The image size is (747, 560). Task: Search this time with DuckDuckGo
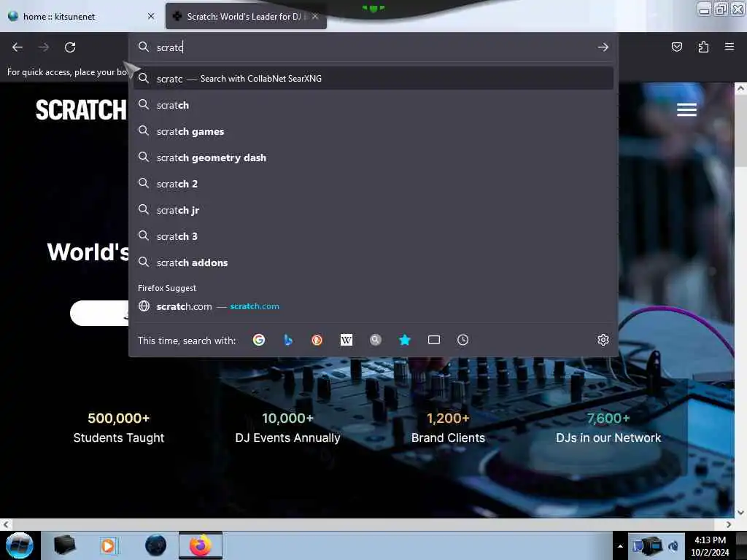click(x=317, y=340)
